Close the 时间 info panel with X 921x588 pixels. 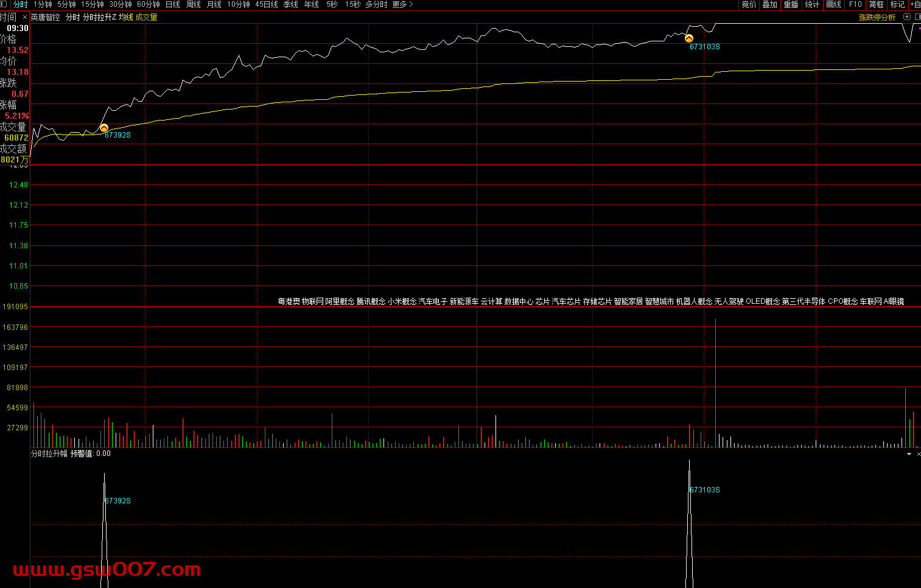pos(25,17)
